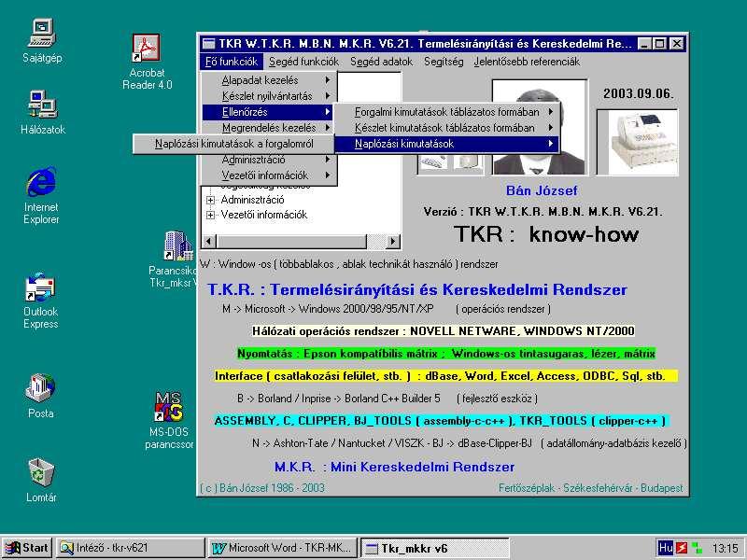The width and height of the screenshot is (747, 560).
Task: Click the tree view horizontal scrollbar thumb
Action: (290, 242)
